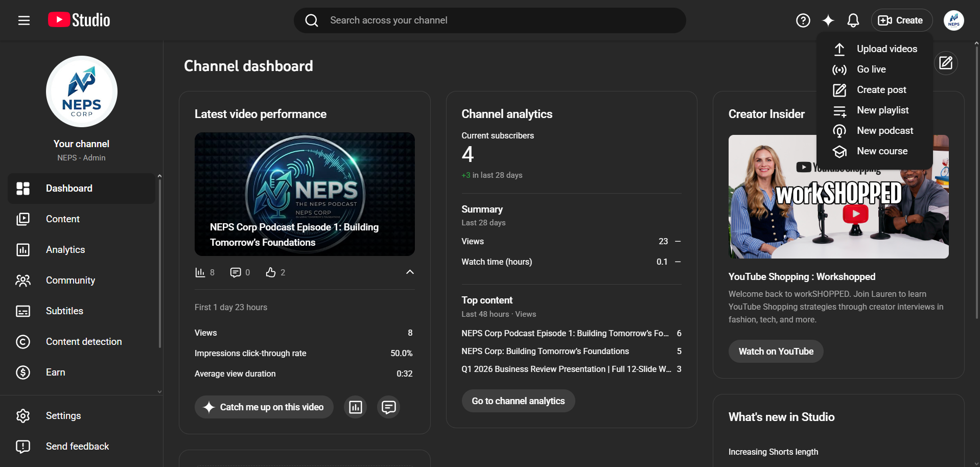
Task: Open the hamburger navigation menu
Action: click(x=24, y=20)
